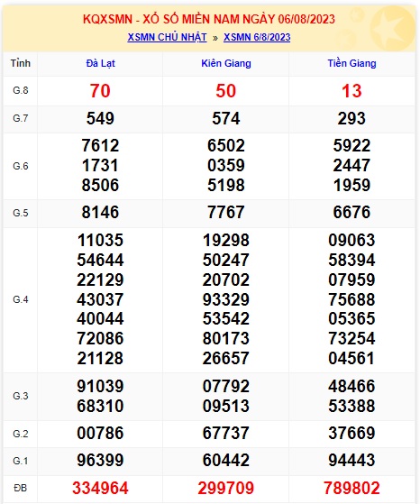This screenshot has height=504, width=420.
Task: Select Tiền Giang G.2 number 37669
Action: pyautogui.click(x=352, y=433)
